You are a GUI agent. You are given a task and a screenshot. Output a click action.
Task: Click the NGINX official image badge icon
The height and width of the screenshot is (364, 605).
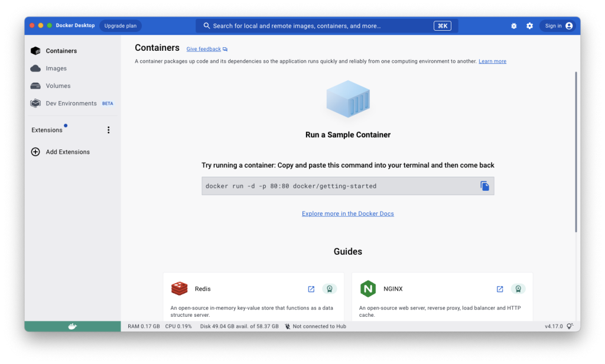[x=518, y=289]
